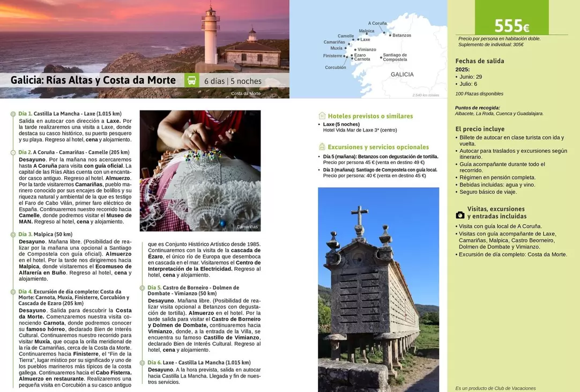Image resolution: width=580 pixels, height=392 pixels.
Task: Click the 2.540 km totales map note
Action: (x=426, y=95)
